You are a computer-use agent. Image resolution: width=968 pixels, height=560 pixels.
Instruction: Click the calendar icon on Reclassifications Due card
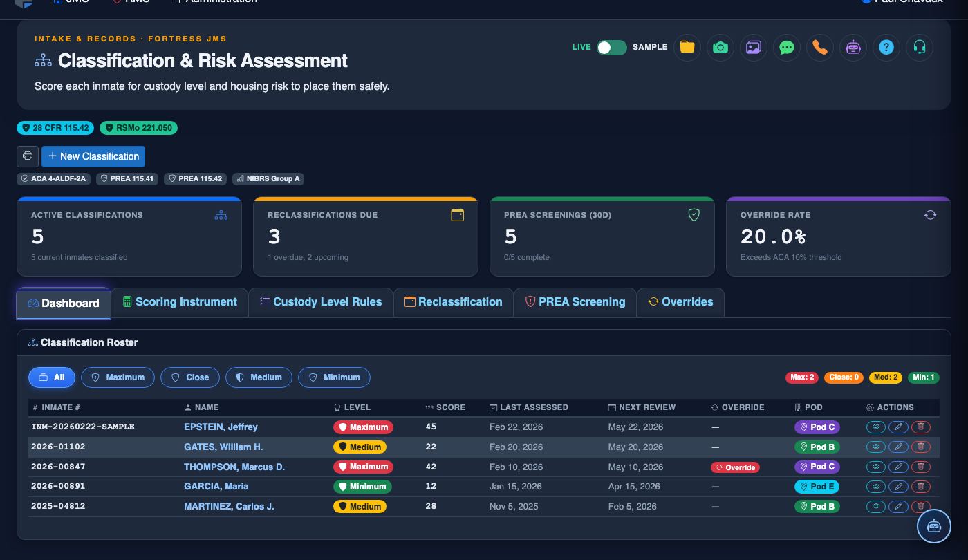coord(458,215)
